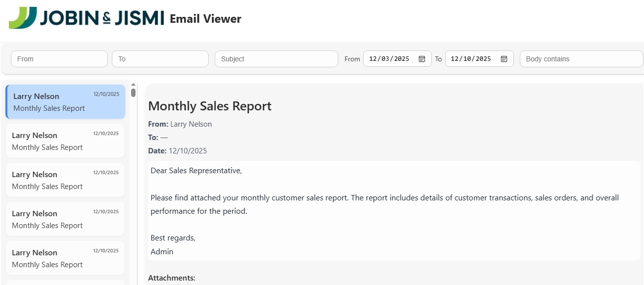The height and width of the screenshot is (285, 644).
Task: Click the Jobin & Jismi logo
Action: [87, 18]
